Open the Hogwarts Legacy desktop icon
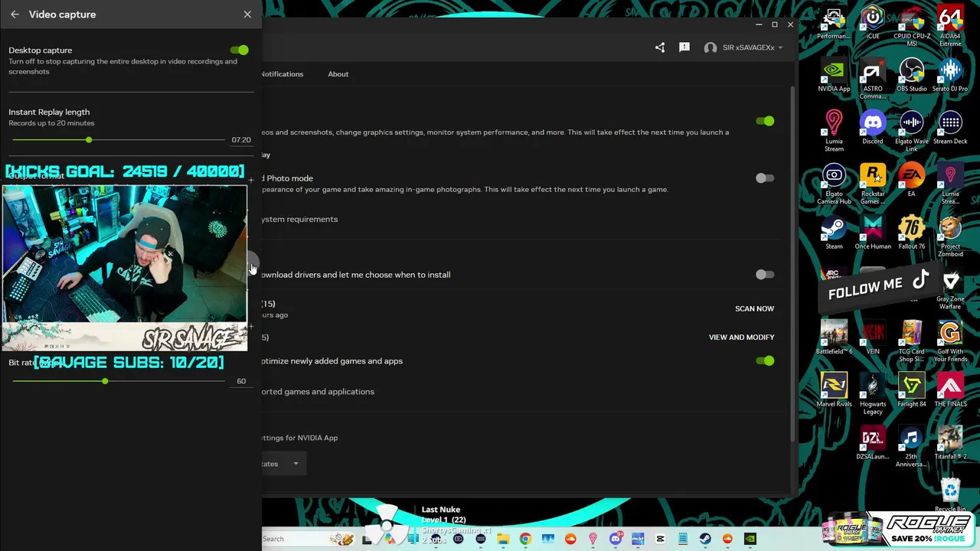This screenshot has height=551, width=980. tap(873, 394)
